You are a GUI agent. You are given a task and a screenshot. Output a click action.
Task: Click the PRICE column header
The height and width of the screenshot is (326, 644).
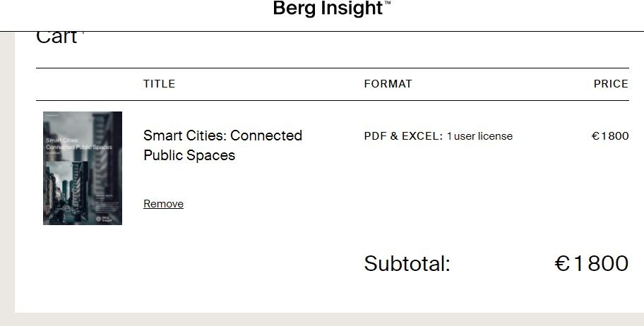(611, 84)
